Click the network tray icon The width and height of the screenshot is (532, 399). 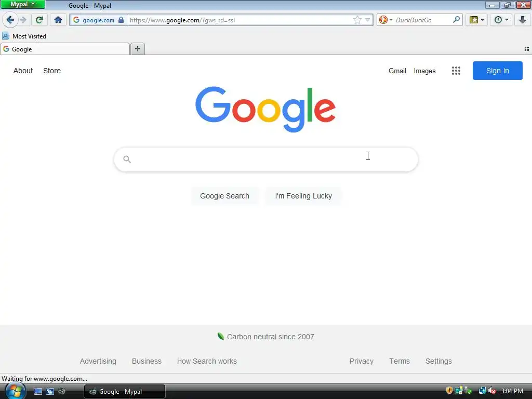pos(482,391)
